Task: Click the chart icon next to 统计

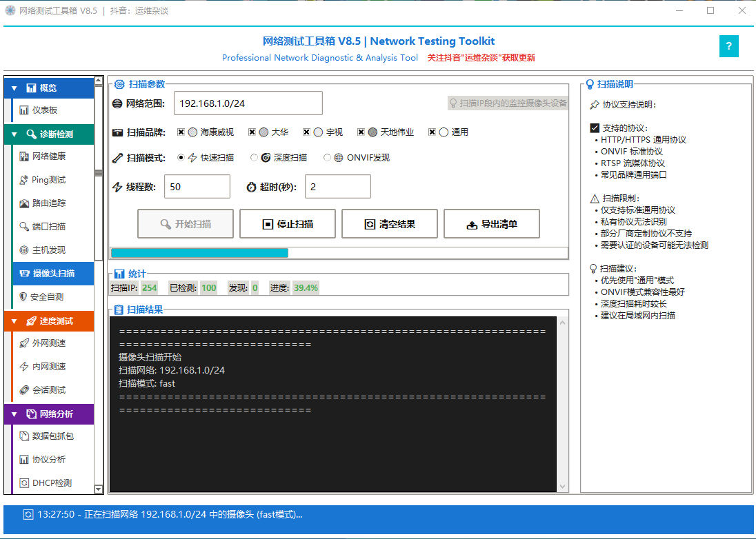Action: (119, 274)
